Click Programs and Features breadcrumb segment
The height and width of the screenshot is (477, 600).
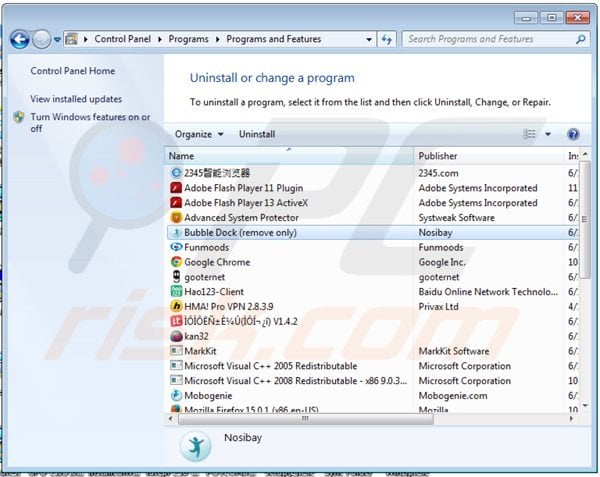[274, 39]
